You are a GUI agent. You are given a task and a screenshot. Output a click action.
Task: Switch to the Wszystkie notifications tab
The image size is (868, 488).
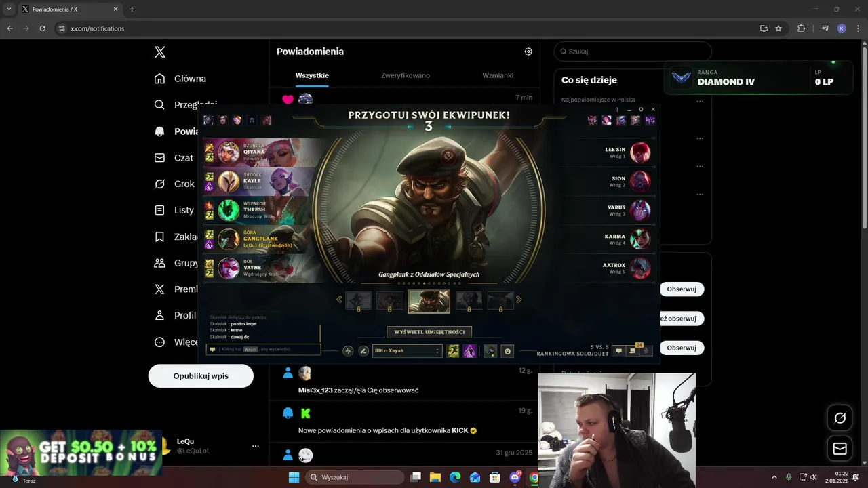[x=312, y=75]
